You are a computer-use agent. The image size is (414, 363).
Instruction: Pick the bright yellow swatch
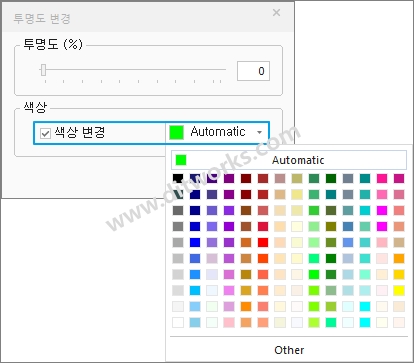[x=399, y=290]
